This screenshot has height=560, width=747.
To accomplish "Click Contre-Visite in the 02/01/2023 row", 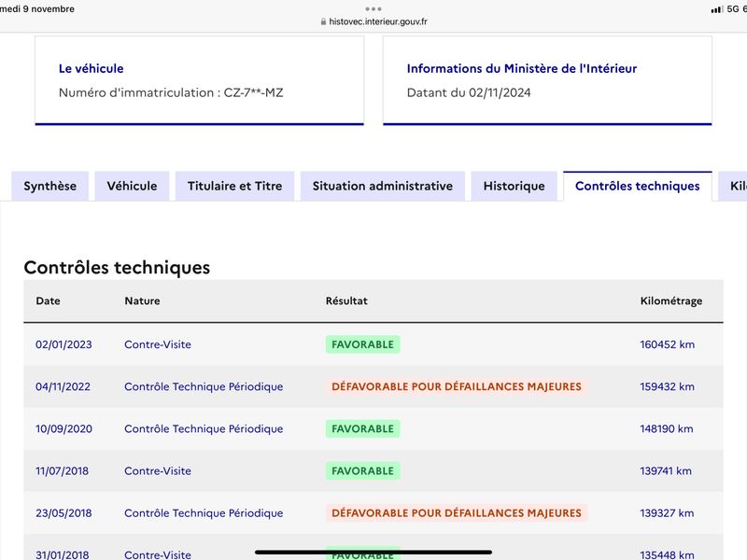I will click(158, 344).
